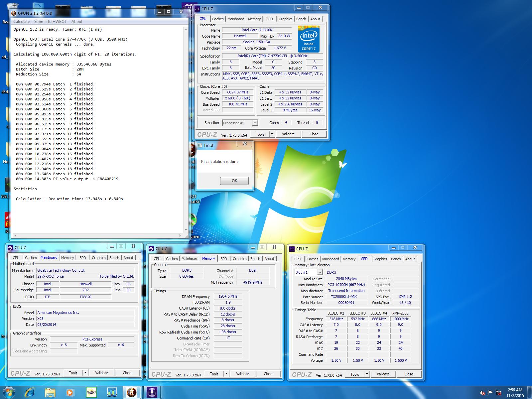
Task: Open the taskbar icon right of Media Player
Action: point(91,393)
